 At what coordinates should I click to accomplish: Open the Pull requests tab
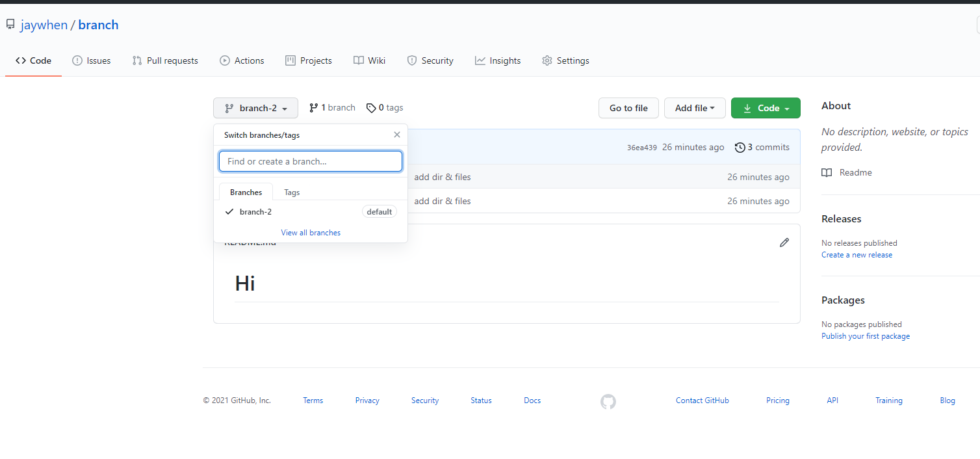pos(165,60)
